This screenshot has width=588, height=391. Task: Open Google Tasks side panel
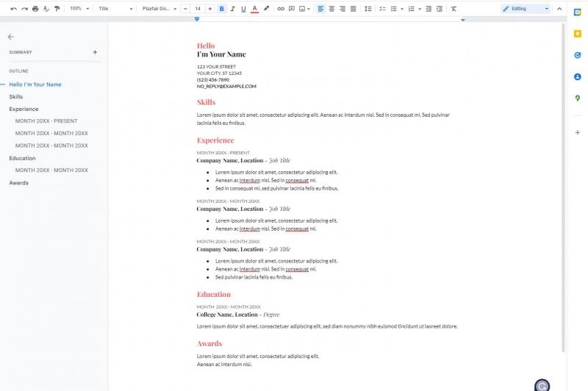[578, 55]
